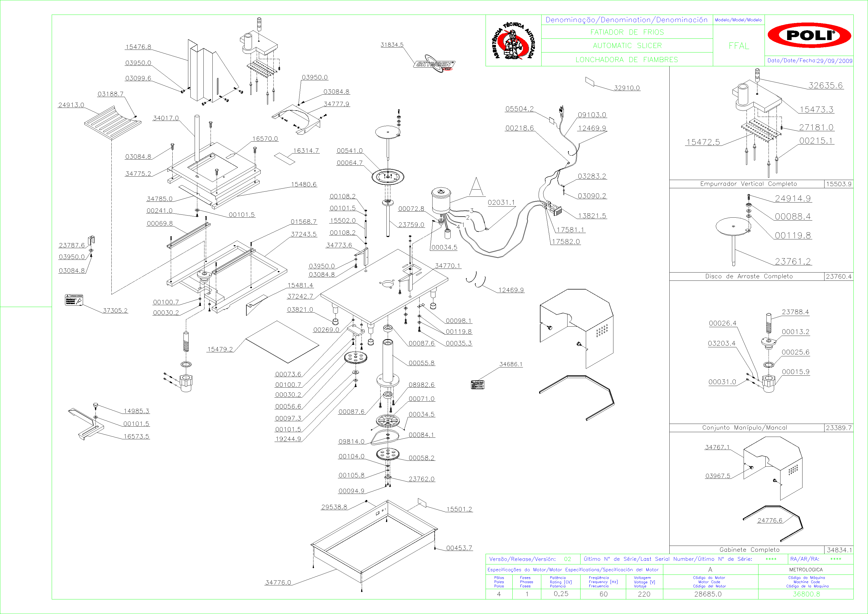Click the red POLI logo
The height and width of the screenshot is (614, 868).
pos(809,35)
